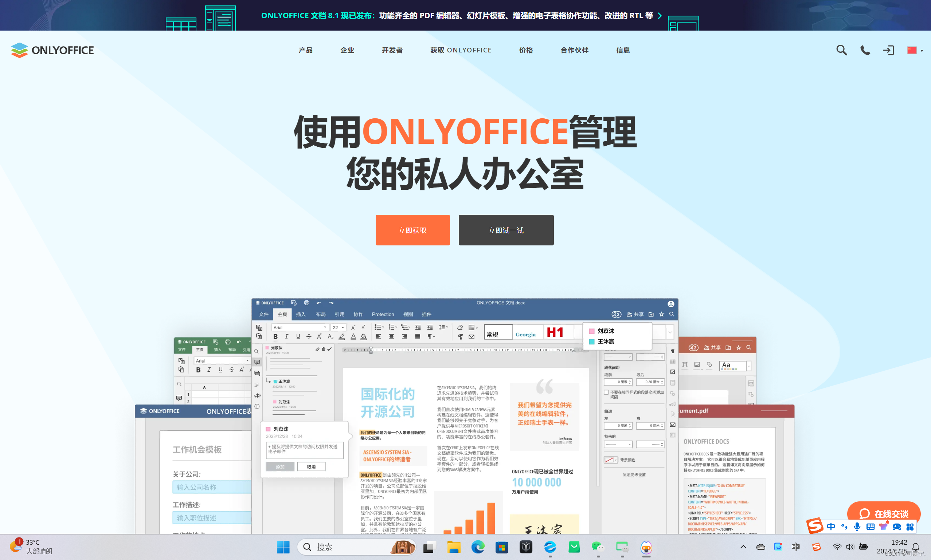Click the phone contact icon in header
The image size is (931, 560).
[865, 50]
